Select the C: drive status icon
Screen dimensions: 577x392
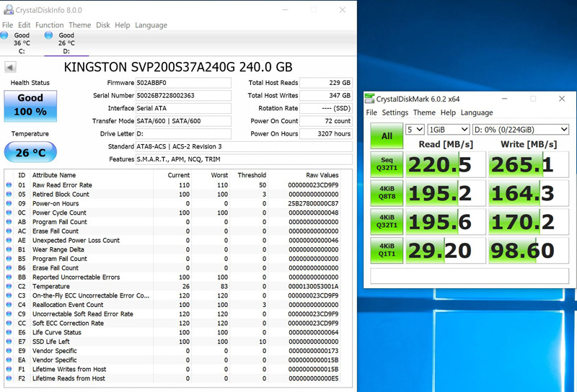point(5,35)
